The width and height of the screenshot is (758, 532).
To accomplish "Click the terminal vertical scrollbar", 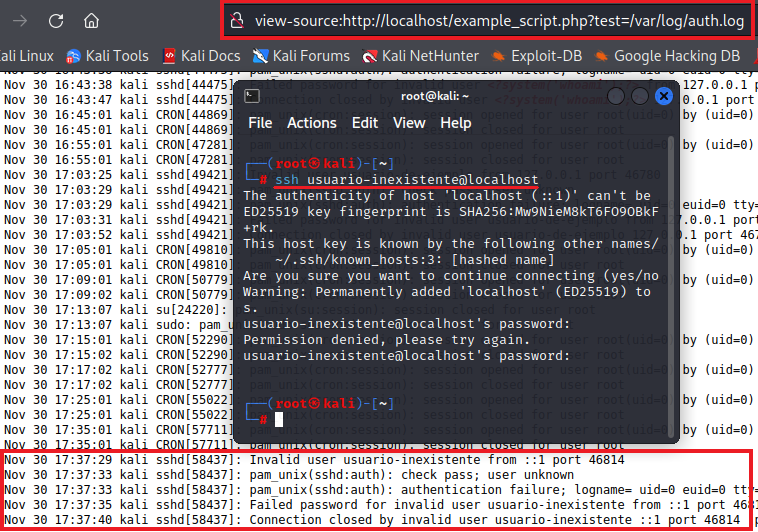I will point(671,285).
